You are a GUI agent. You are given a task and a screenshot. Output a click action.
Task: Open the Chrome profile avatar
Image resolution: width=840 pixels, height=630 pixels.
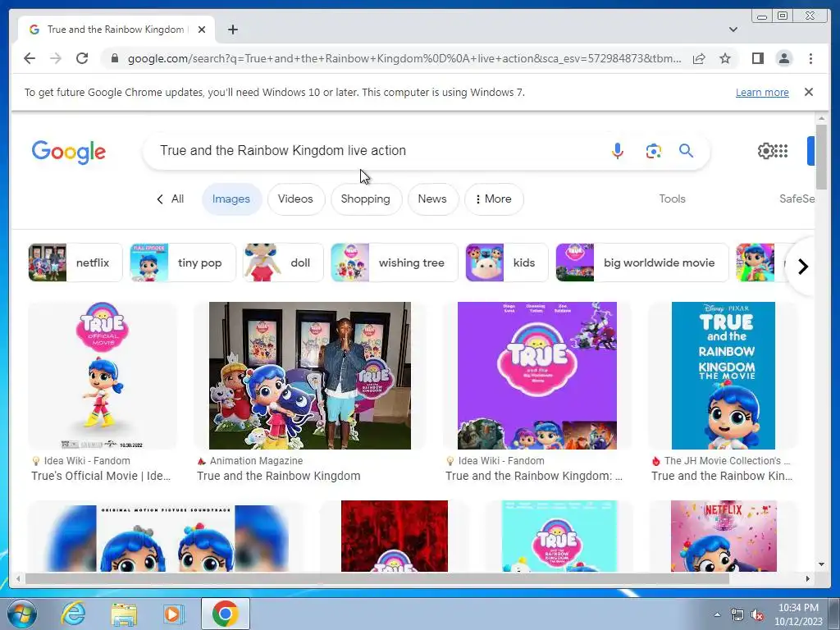pyautogui.click(x=783, y=58)
